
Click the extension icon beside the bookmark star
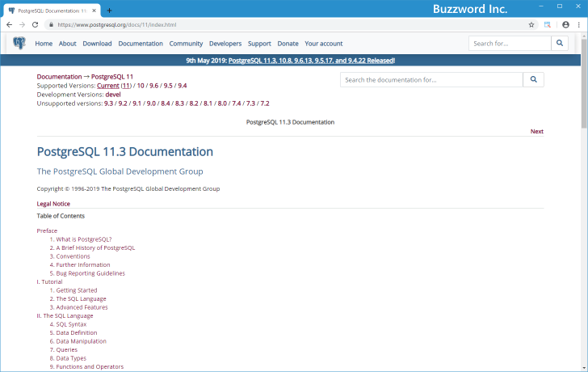pyautogui.click(x=548, y=25)
